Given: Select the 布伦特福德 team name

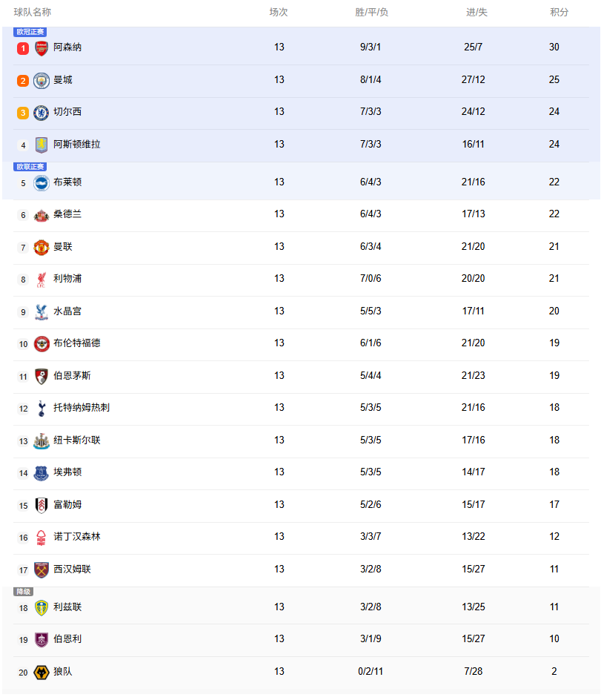Looking at the screenshot, I should click(x=77, y=343).
